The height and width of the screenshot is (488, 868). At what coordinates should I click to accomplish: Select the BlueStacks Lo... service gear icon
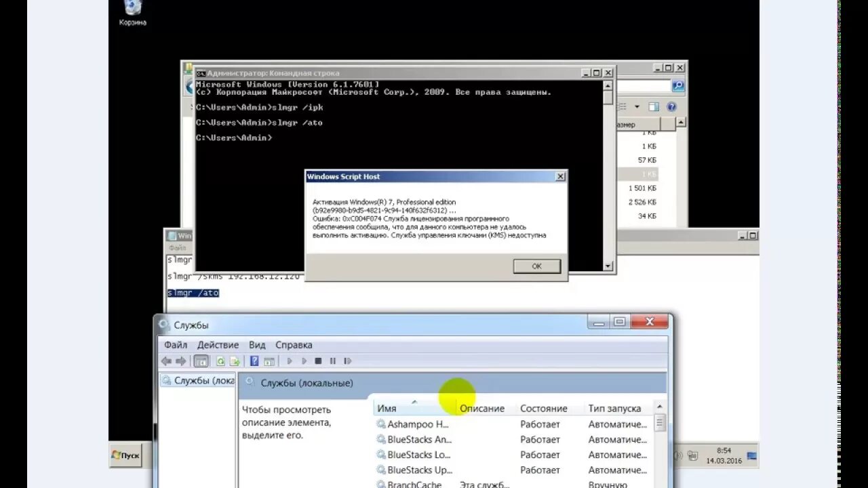pos(381,455)
